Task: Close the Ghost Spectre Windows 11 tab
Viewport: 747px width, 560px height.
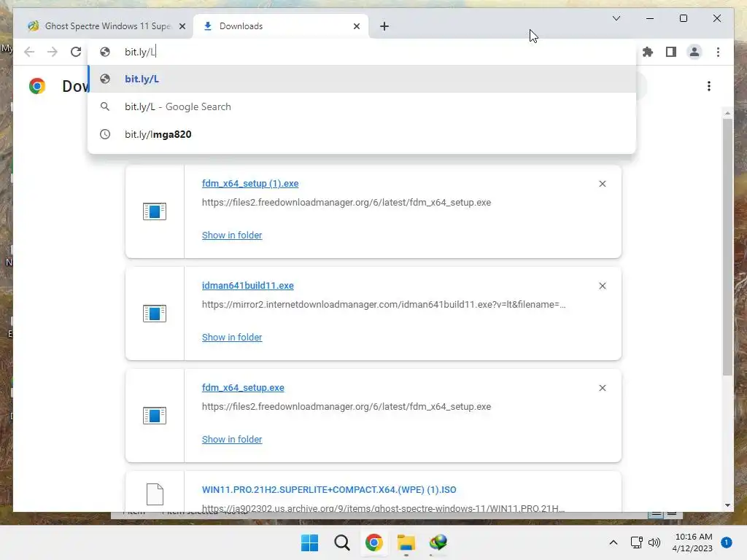Action: 182,26
